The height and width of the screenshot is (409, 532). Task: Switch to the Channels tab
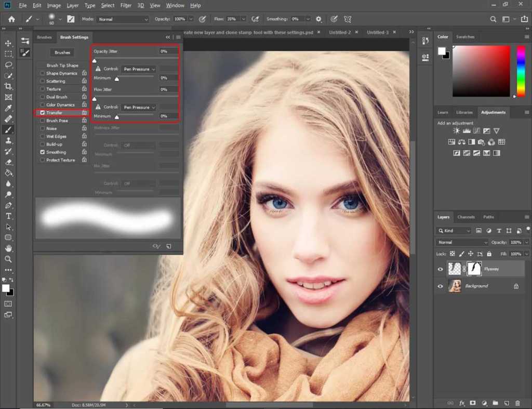coord(466,217)
